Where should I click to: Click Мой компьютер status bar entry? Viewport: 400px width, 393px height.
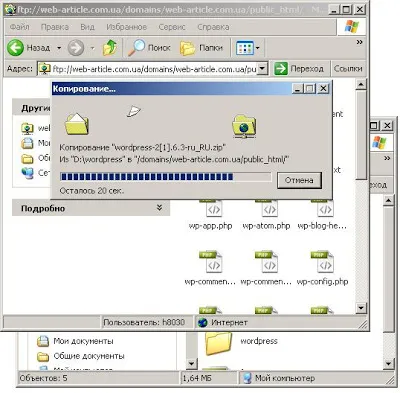pos(279,378)
